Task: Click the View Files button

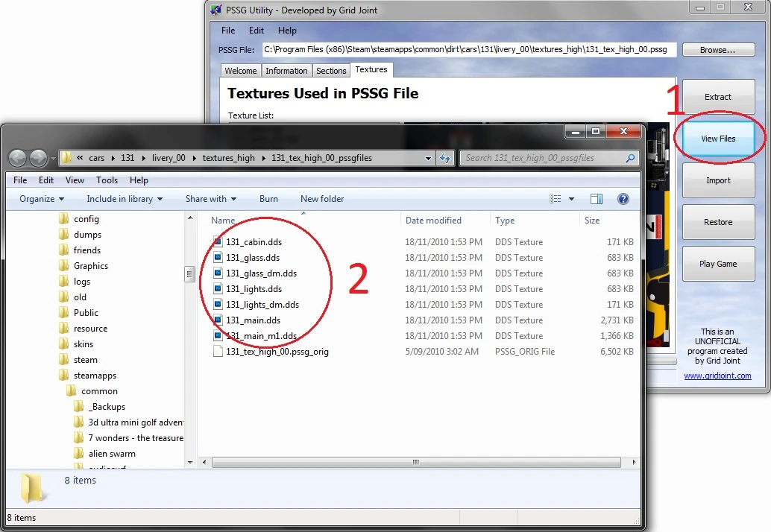Action: [x=718, y=139]
